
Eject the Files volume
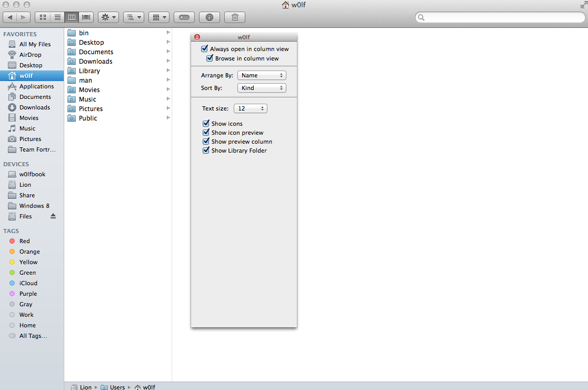click(53, 216)
